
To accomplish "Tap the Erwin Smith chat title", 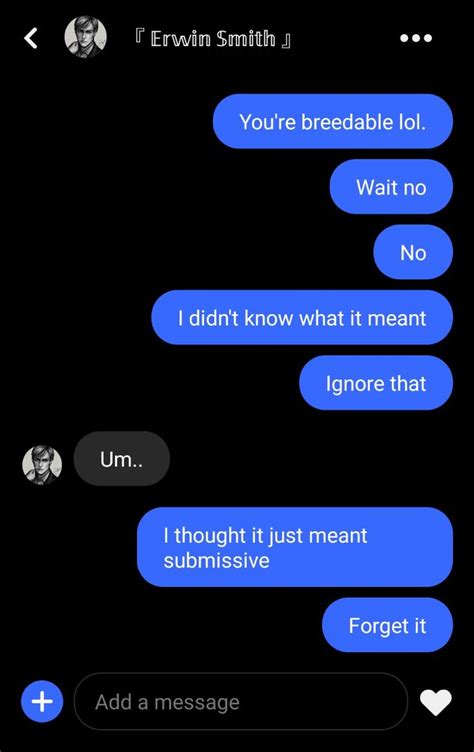I will tap(213, 38).
